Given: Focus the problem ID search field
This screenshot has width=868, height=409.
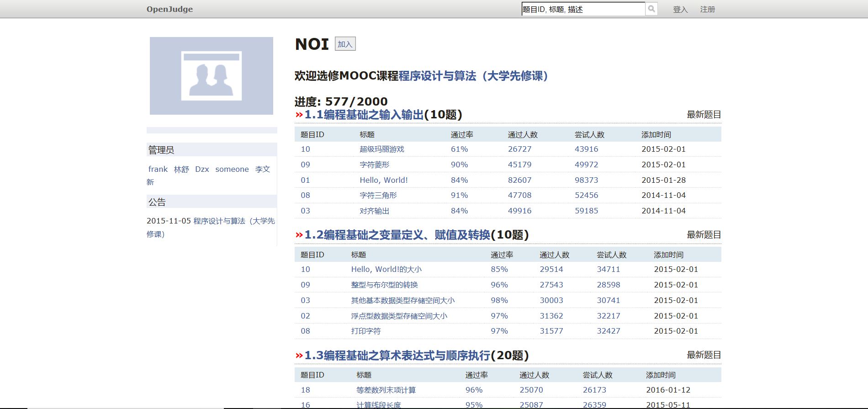Looking at the screenshot, I should [583, 9].
